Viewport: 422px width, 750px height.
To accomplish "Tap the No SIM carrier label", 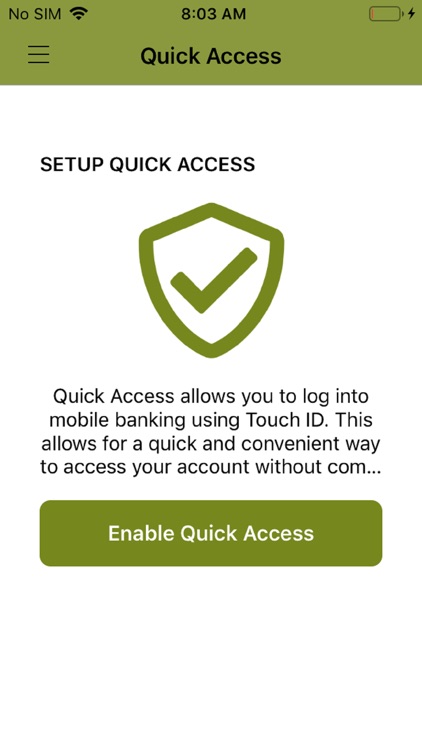I will tap(35, 14).
